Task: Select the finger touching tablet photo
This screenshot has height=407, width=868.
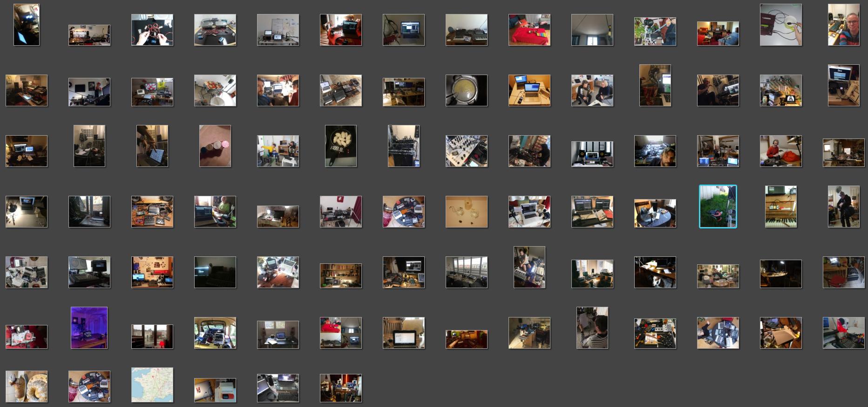Action: (152, 146)
